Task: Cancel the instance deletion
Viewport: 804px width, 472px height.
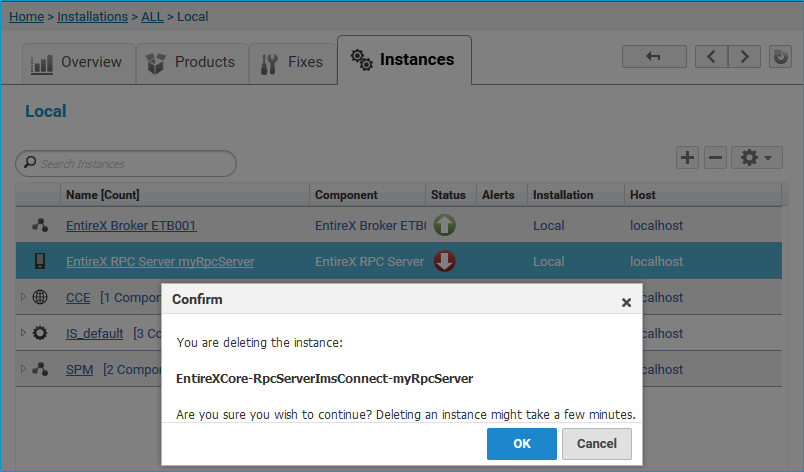Action: 597,444
